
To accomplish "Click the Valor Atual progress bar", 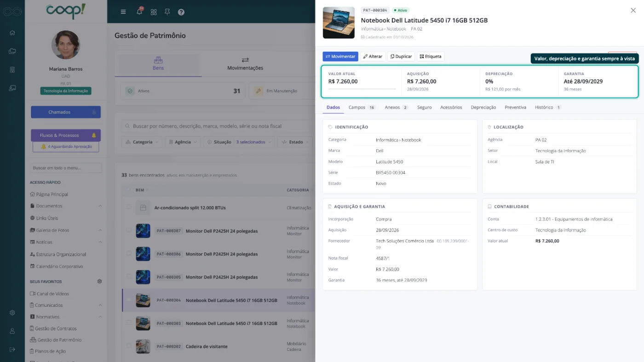I will 362,89.
